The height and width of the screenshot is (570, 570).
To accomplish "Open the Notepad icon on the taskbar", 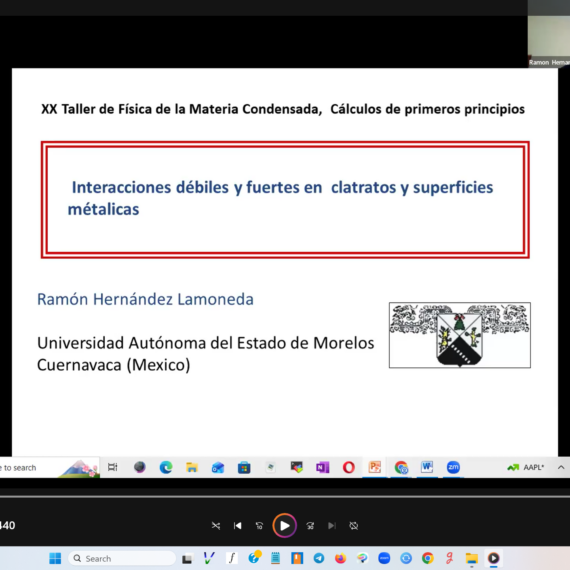I will [275, 558].
